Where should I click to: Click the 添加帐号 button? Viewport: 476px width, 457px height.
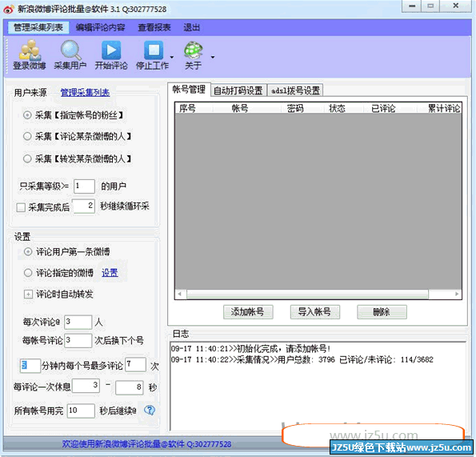click(x=248, y=312)
